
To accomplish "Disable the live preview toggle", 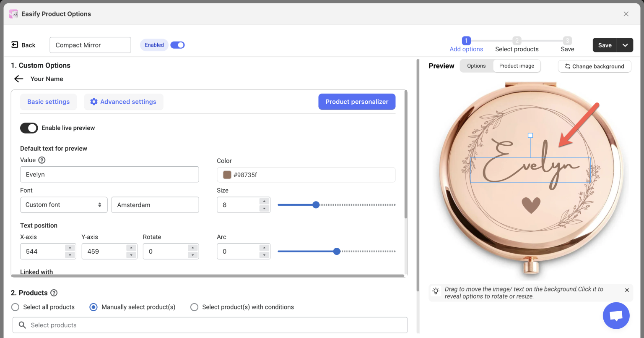I will click(x=29, y=128).
